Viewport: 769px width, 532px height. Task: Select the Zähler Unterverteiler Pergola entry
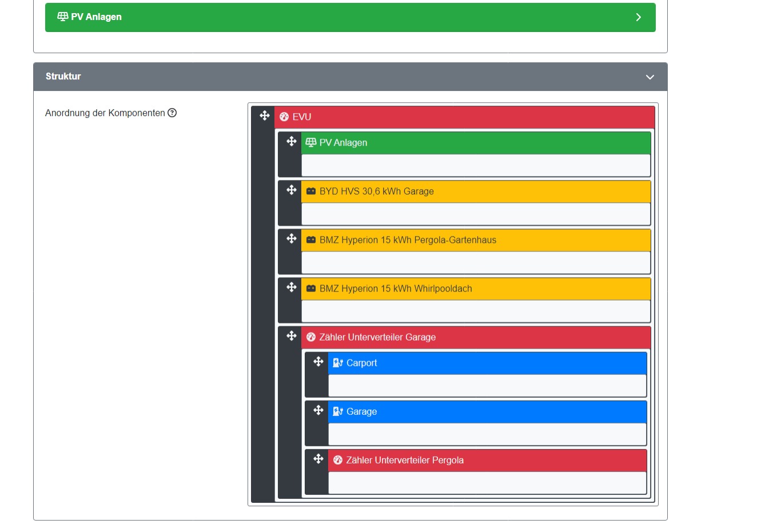pos(405,461)
